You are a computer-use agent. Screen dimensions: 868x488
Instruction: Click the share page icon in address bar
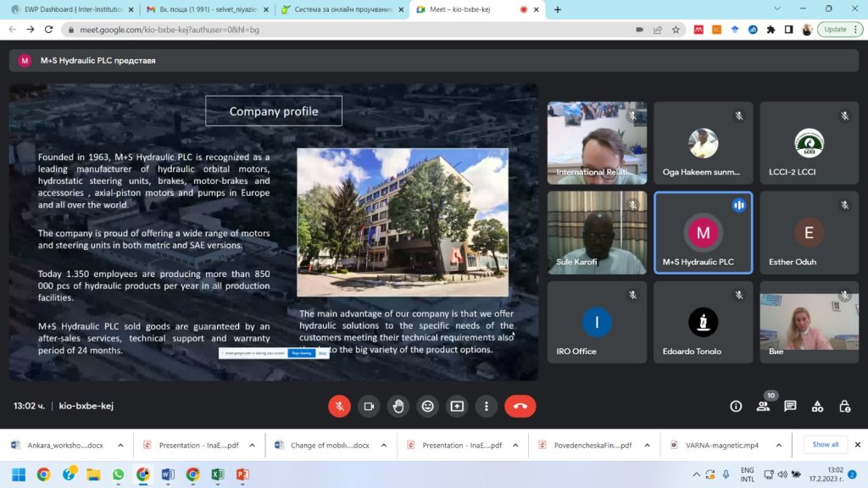658,30
